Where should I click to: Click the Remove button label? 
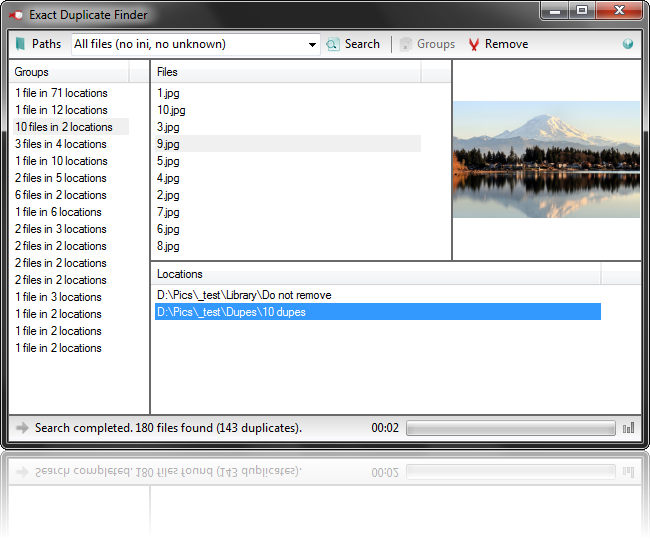[507, 44]
